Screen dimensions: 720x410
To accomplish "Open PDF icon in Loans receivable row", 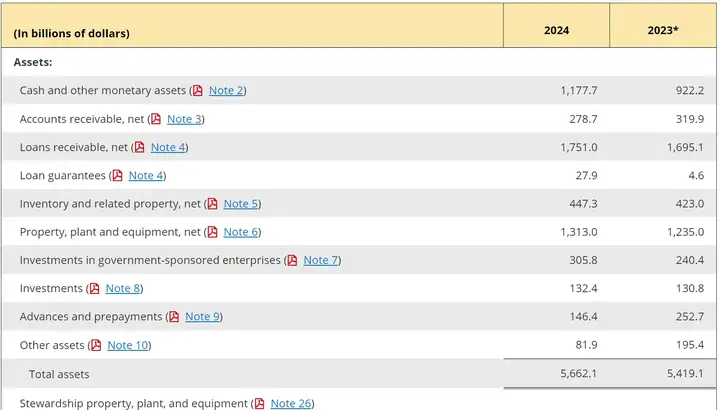I will (x=140, y=147).
